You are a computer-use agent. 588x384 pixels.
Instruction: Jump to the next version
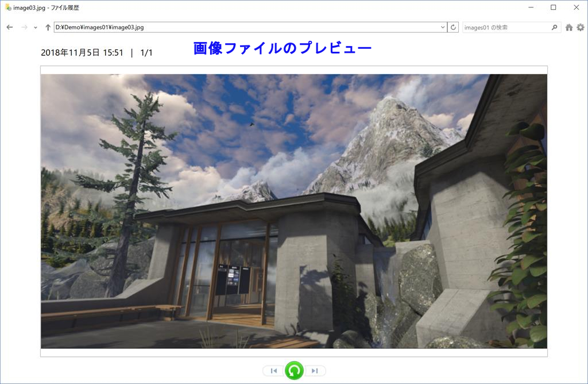coord(315,371)
